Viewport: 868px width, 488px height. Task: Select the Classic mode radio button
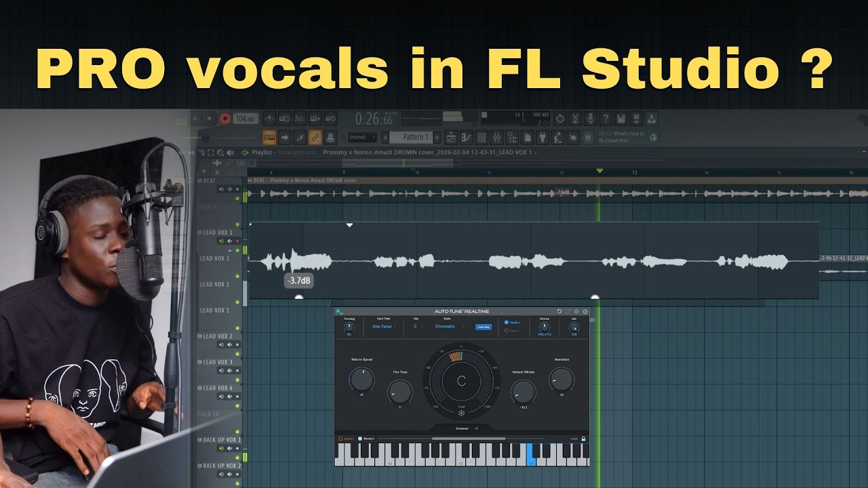507,331
